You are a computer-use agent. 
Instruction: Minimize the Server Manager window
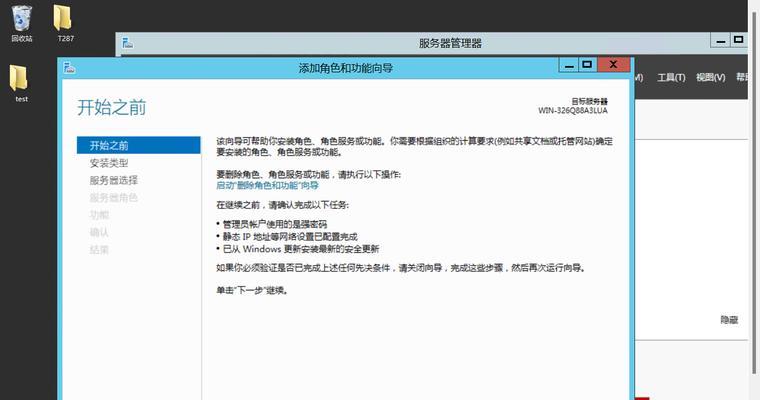tap(721, 41)
